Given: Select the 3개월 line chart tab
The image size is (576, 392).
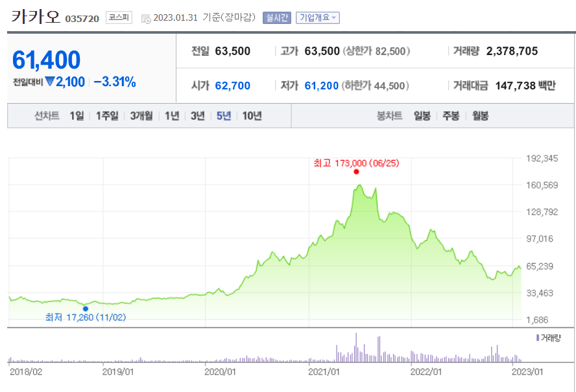Looking at the screenshot, I should 141,116.
